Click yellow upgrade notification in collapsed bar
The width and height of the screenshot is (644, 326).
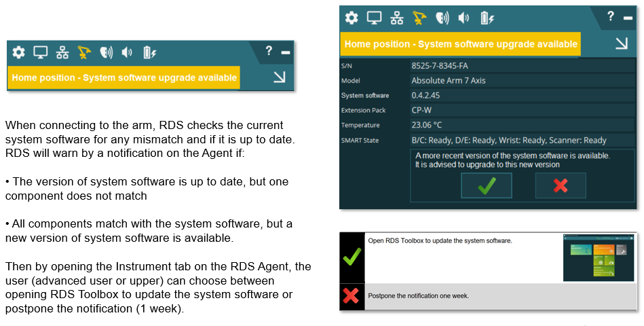pyautogui.click(x=124, y=78)
